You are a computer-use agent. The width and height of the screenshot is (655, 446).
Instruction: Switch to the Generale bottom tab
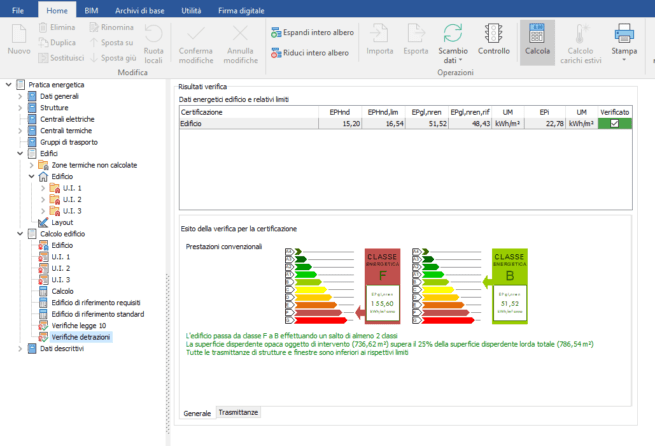coord(197,413)
